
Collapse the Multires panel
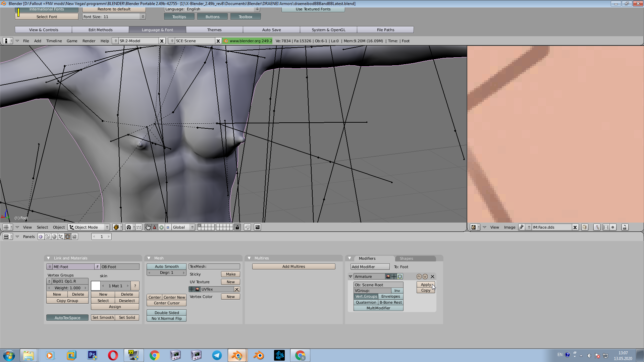[249, 258]
